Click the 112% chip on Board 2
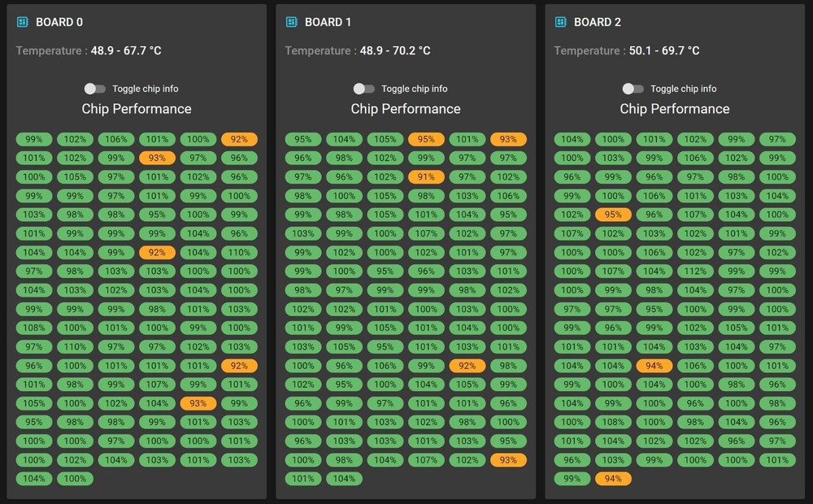This screenshot has width=813, height=504. tap(695, 272)
